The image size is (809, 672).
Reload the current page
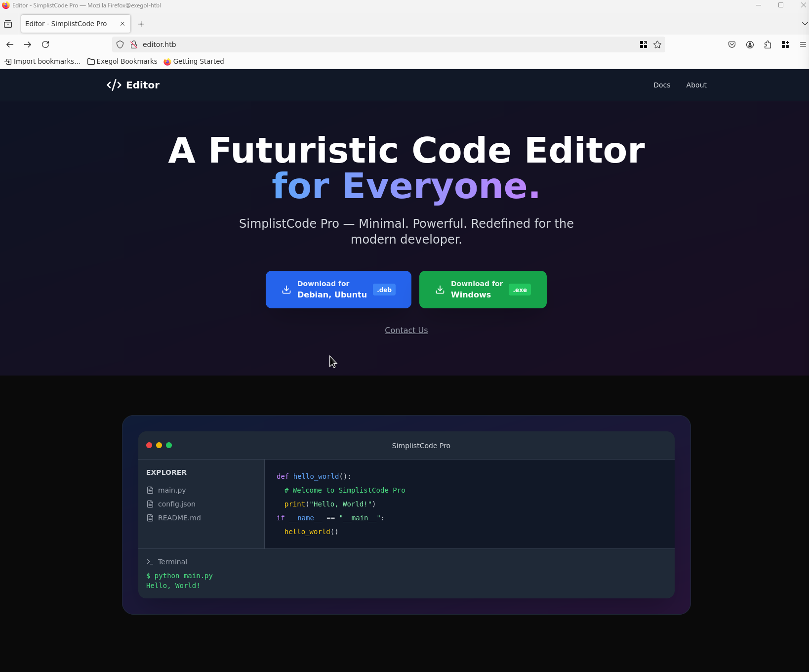click(45, 44)
